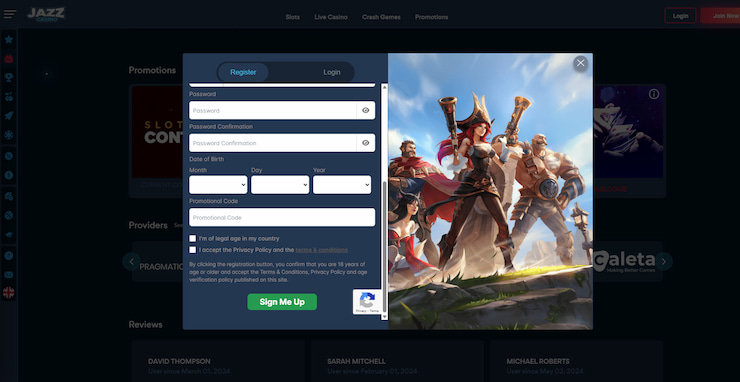The width and height of the screenshot is (740, 382).
Task: Open the dollar coin sidebar icon
Action: (8, 175)
